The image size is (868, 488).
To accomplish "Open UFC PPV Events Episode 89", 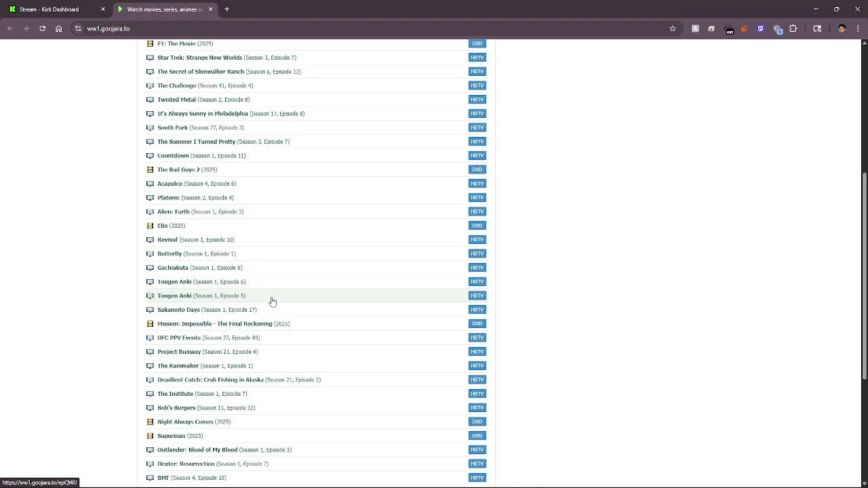I will click(x=208, y=338).
